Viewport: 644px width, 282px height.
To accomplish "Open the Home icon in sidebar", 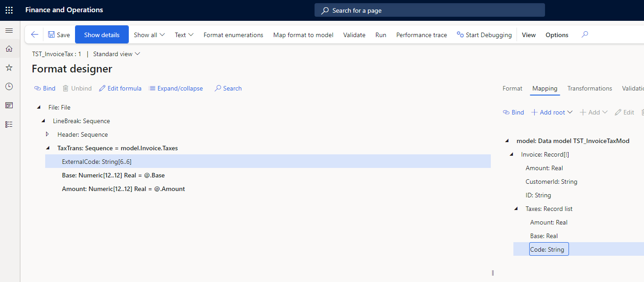I will point(9,49).
